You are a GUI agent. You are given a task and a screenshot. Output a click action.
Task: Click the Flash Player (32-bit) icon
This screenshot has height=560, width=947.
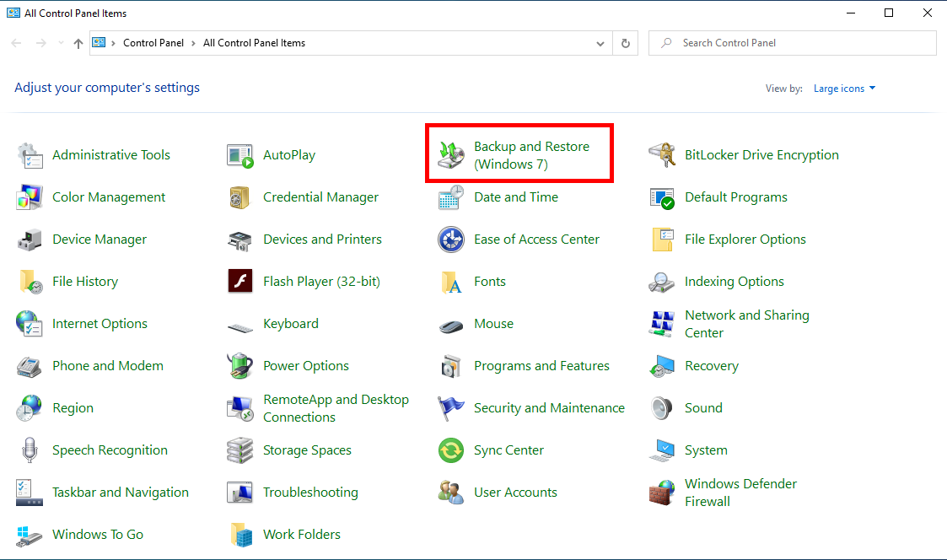tap(240, 282)
